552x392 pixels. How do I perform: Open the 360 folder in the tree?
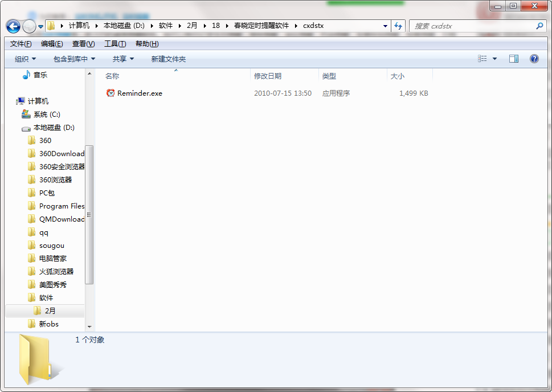click(x=45, y=141)
